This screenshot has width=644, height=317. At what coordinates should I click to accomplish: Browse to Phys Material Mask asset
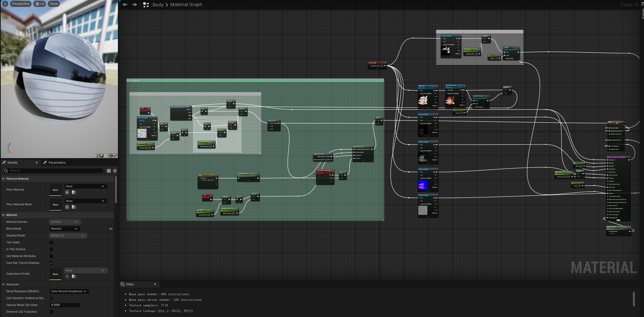[74, 207]
